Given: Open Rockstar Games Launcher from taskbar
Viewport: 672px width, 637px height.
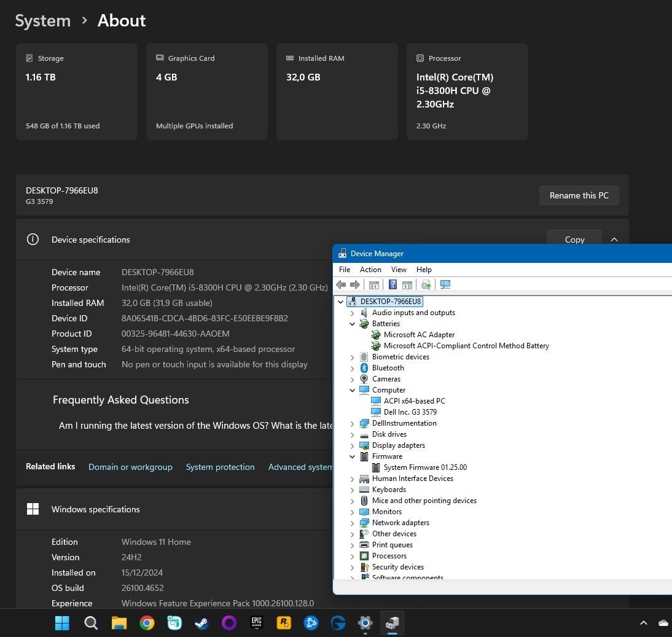Looking at the screenshot, I should [284, 623].
